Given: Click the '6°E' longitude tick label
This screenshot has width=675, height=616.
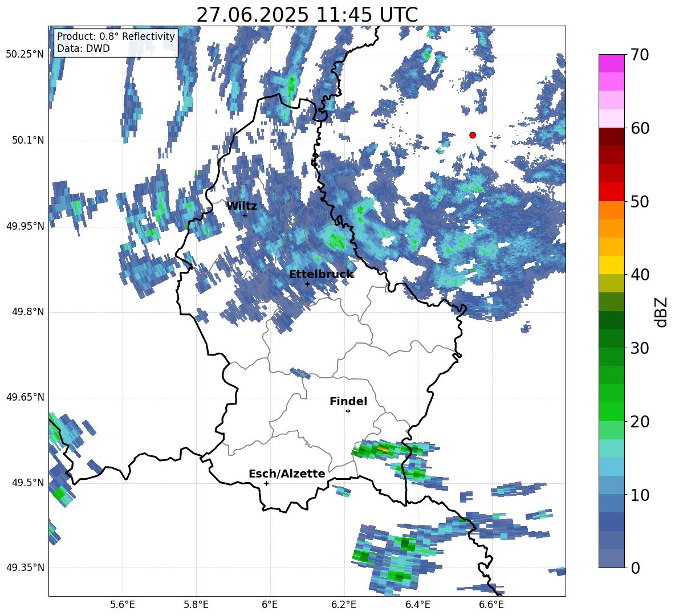Looking at the screenshot, I should tap(270, 605).
